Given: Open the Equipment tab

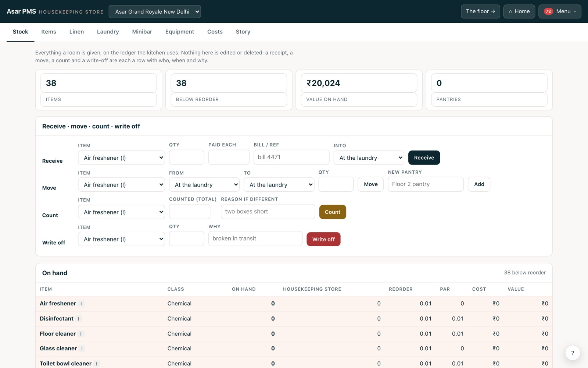Looking at the screenshot, I should (180, 32).
